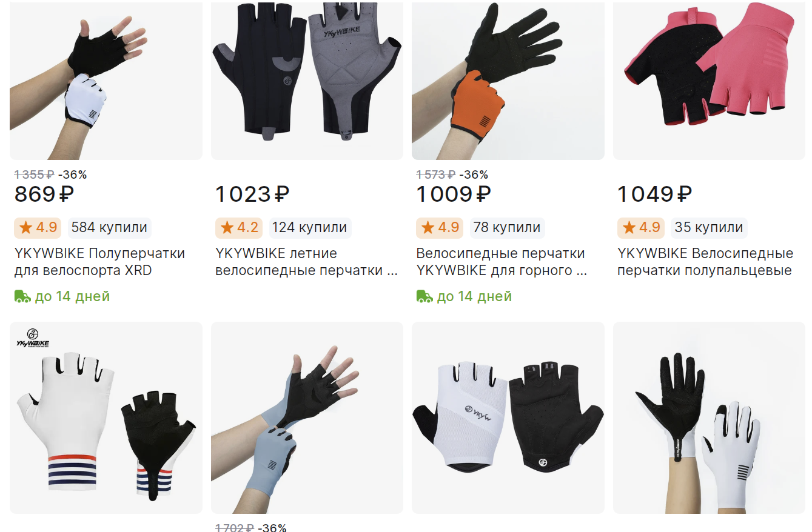Click the 4.9 star rating beside 78 купили
The width and height of the screenshot is (812, 532).
(440, 228)
